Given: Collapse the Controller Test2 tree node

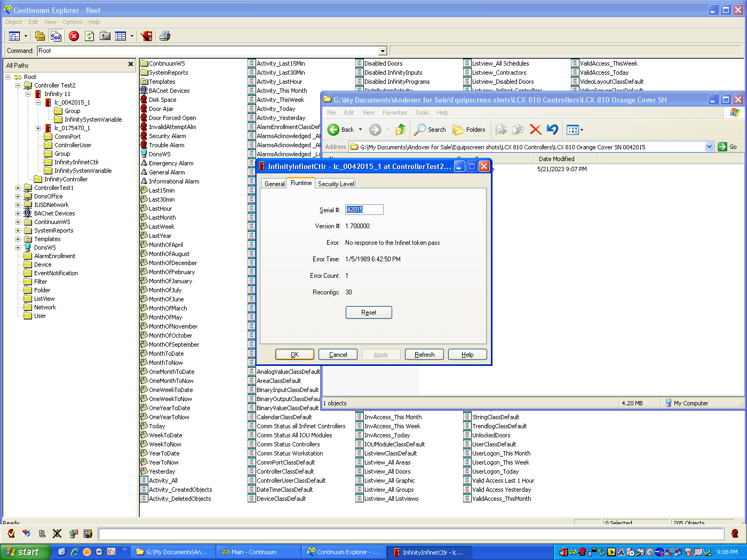Looking at the screenshot, I should [18, 85].
